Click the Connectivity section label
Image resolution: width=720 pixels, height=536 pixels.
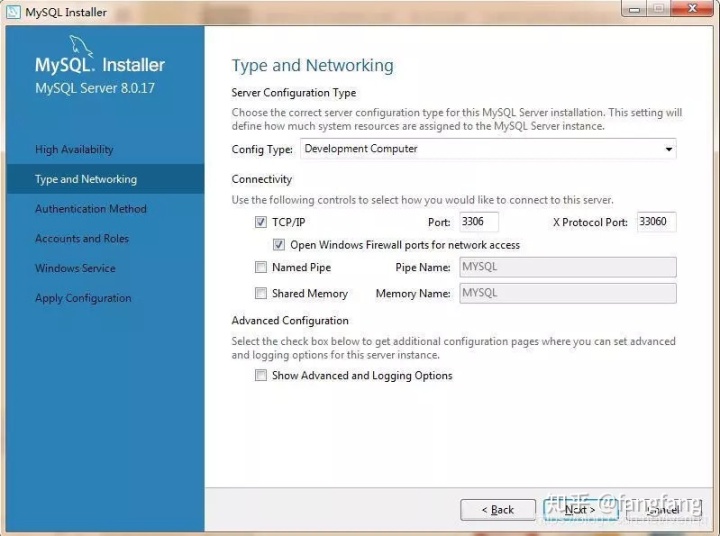262,179
